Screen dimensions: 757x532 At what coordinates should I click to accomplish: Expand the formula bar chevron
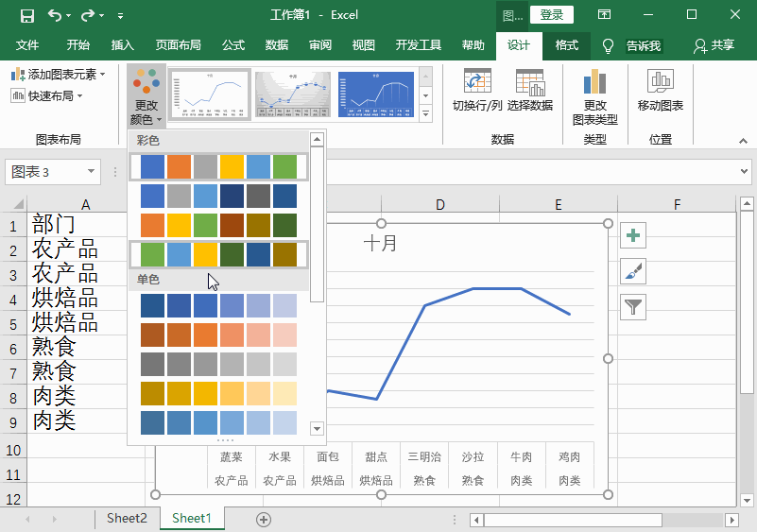tap(744, 171)
